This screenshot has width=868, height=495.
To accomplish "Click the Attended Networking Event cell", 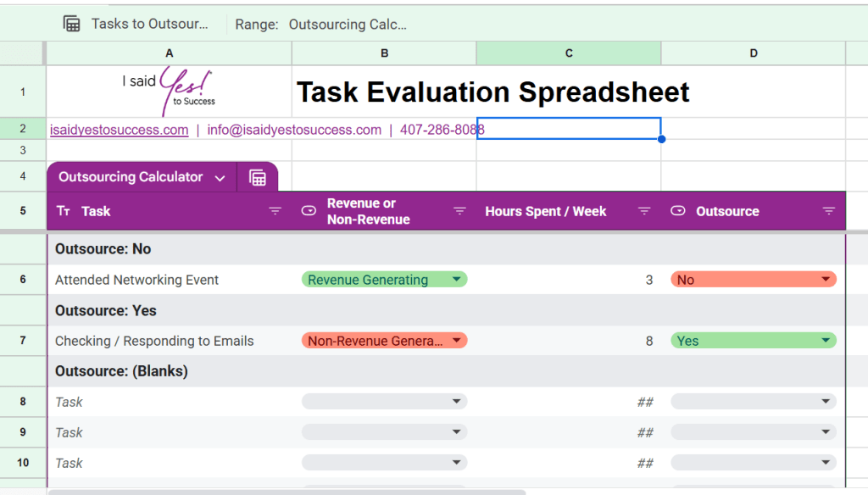I will pos(137,280).
